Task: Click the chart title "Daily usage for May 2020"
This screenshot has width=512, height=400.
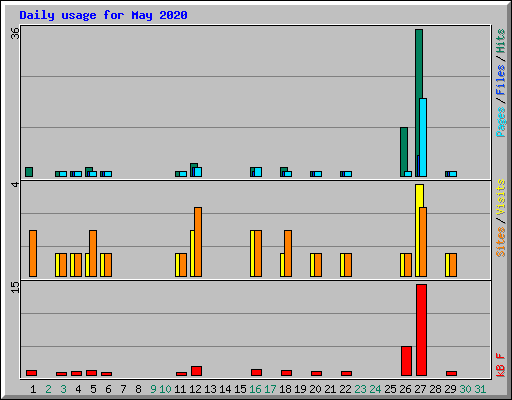Action: (103, 15)
